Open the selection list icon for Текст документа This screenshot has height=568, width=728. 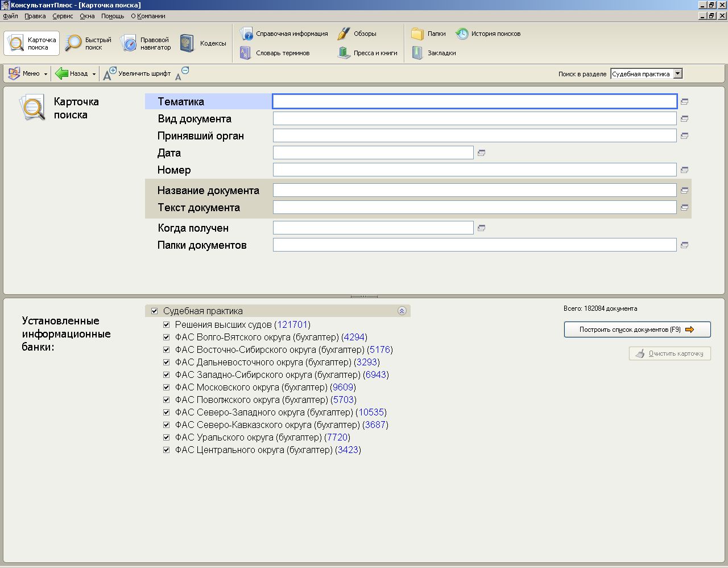pos(685,207)
